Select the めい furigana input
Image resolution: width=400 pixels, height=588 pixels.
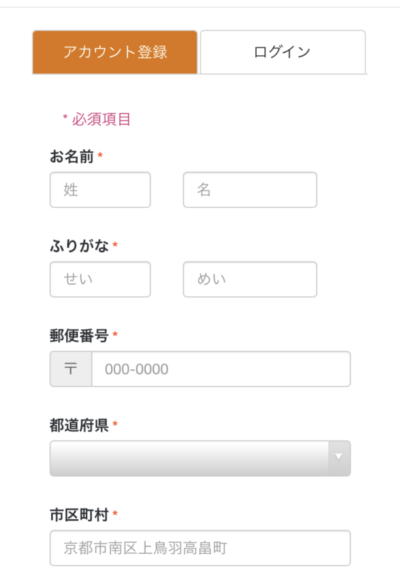250,279
